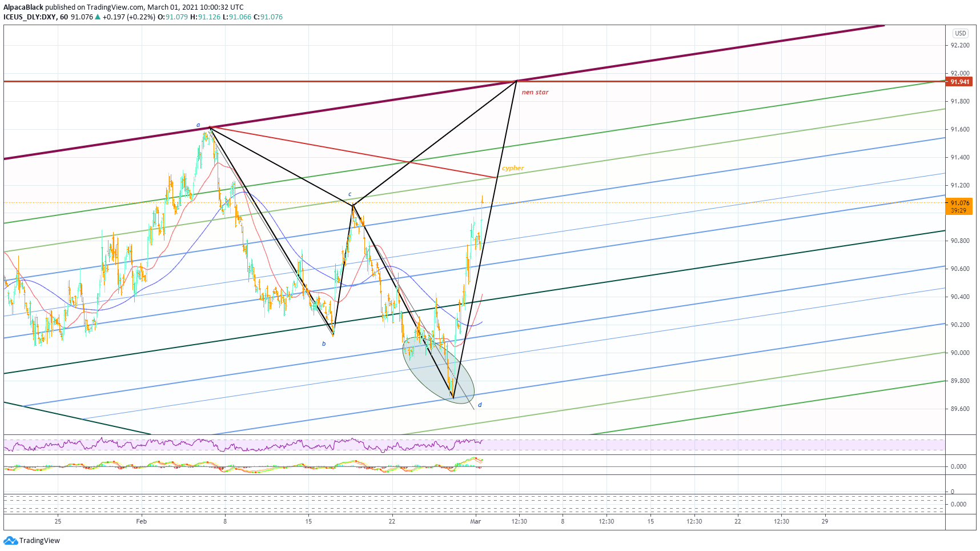This screenshot has width=980, height=551.
Task: Click the '29' date axis label
Action: click(x=825, y=521)
